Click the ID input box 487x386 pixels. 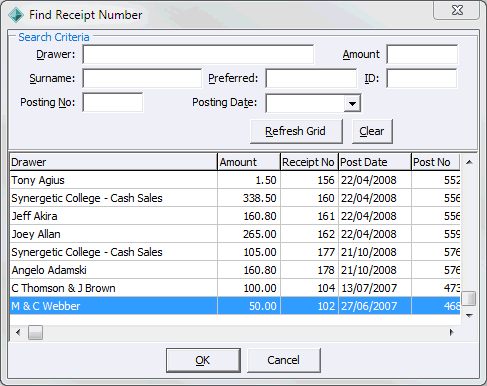[x=422, y=78]
